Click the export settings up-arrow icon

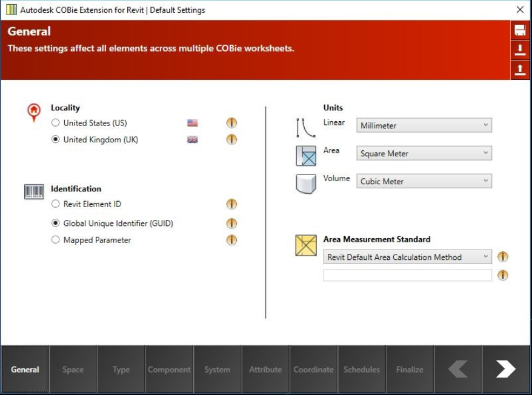coord(520,70)
